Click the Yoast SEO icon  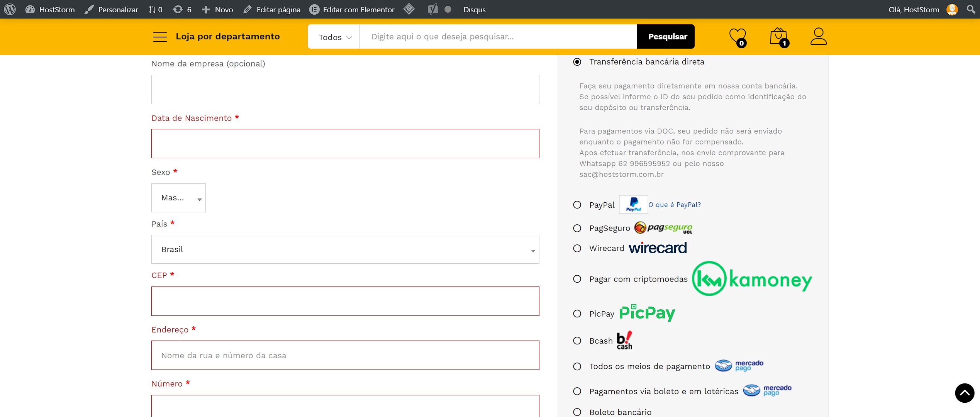432,9
